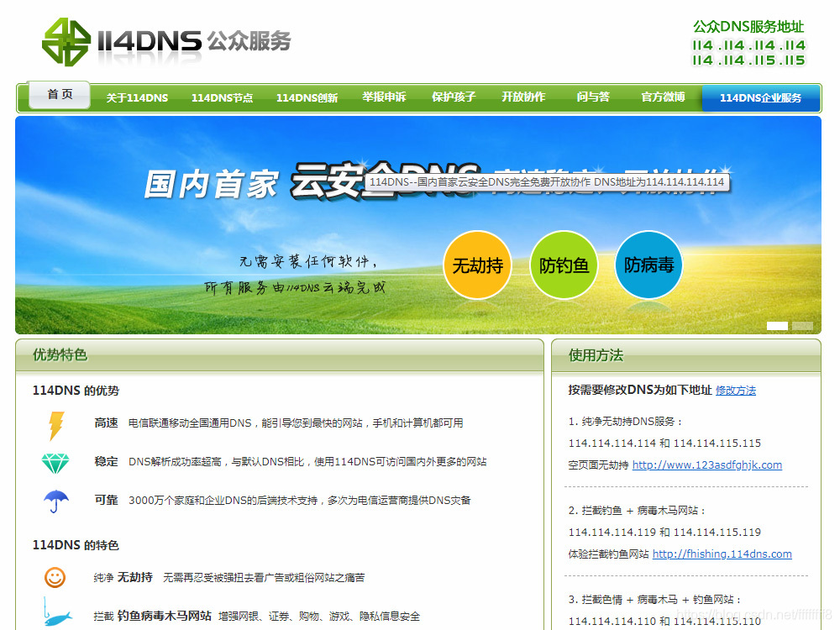The height and width of the screenshot is (630, 840).
Task: Click the 拦截 钓鱼病毒木马网站 feature text
Action: (153, 616)
